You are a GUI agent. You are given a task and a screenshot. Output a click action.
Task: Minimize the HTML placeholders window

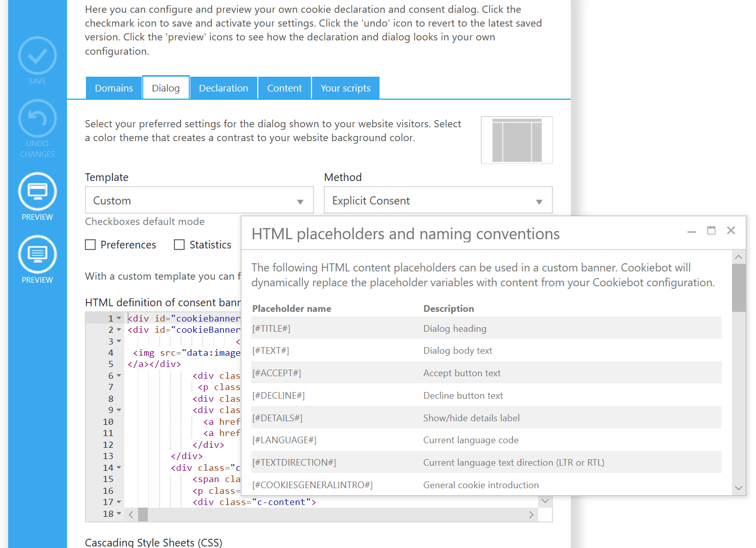pyautogui.click(x=692, y=231)
